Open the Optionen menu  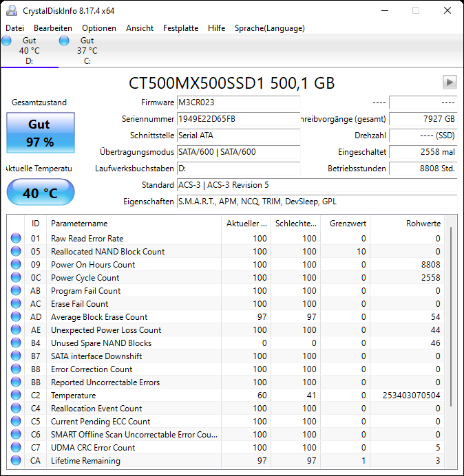(99, 28)
